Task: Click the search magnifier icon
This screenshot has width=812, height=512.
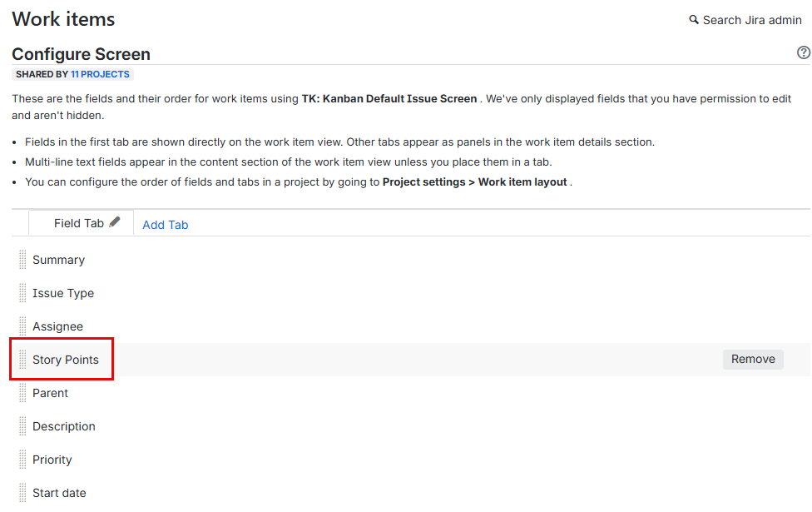Action: [694, 20]
